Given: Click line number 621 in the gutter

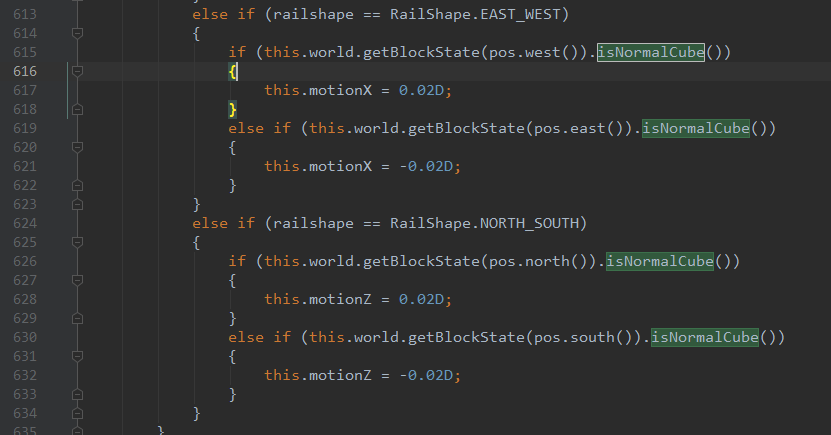Looking at the screenshot, I should click(x=25, y=166).
